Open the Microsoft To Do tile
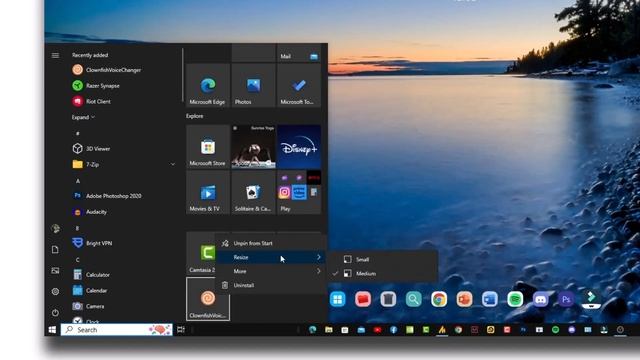640x360 pixels. (299, 85)
